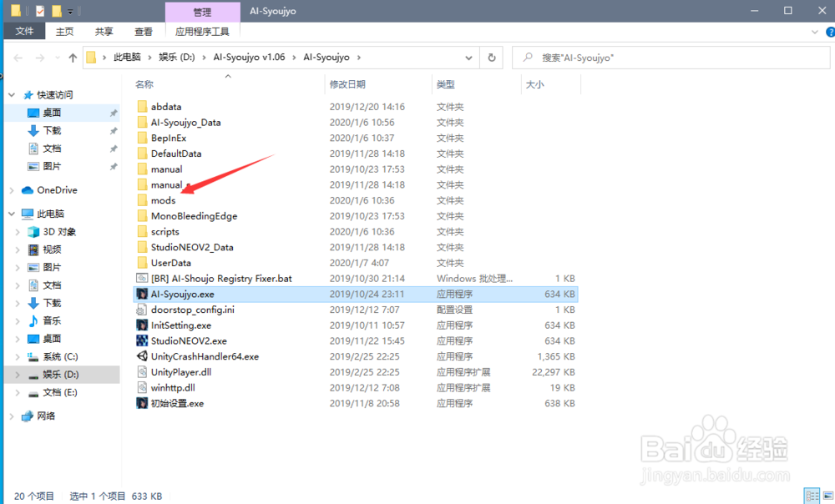This screenshot has height=504, width=835.
Task: Switch to large icons view layout
Action: (827, 496)
